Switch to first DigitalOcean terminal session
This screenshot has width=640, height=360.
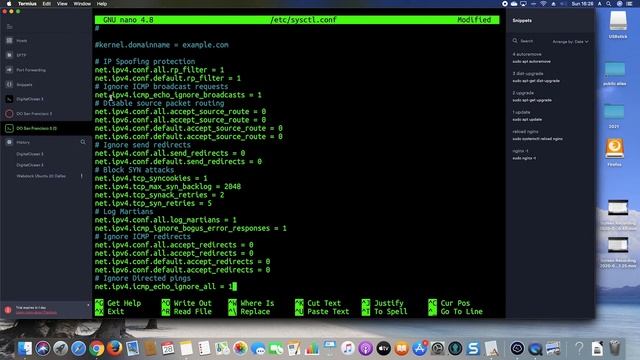tap(30, 99)
